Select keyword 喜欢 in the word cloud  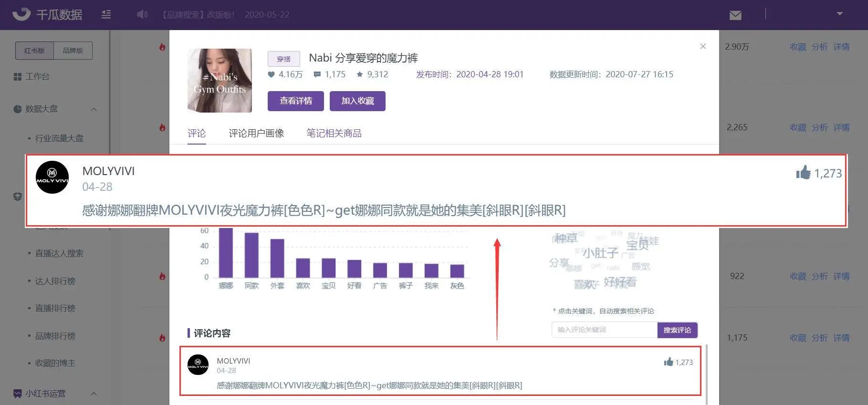pyautogui.click(x=585, y=285)
